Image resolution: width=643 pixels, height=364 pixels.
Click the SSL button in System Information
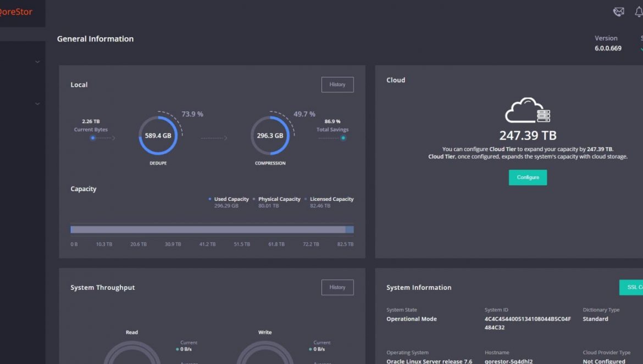[631, 288]
